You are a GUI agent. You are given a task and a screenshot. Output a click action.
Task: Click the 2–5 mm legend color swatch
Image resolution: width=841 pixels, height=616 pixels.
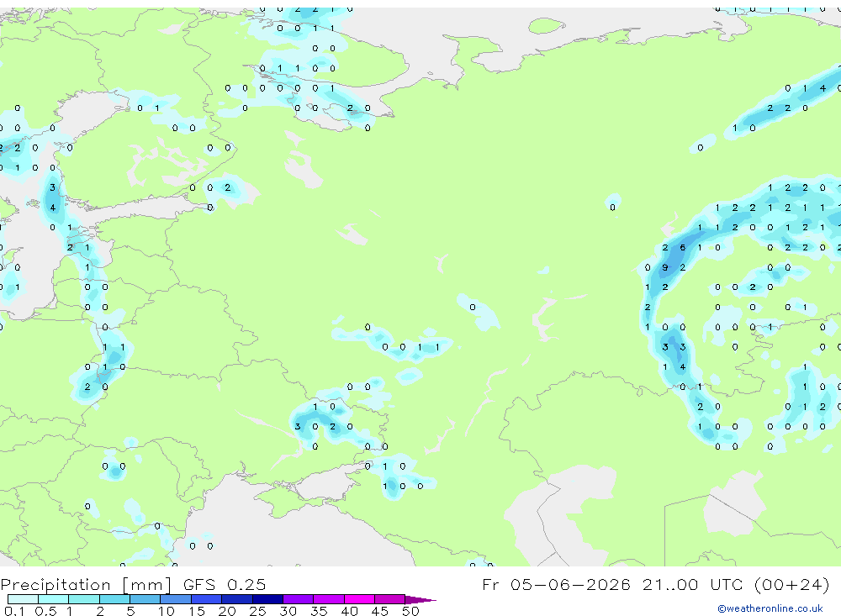(114, 599)
